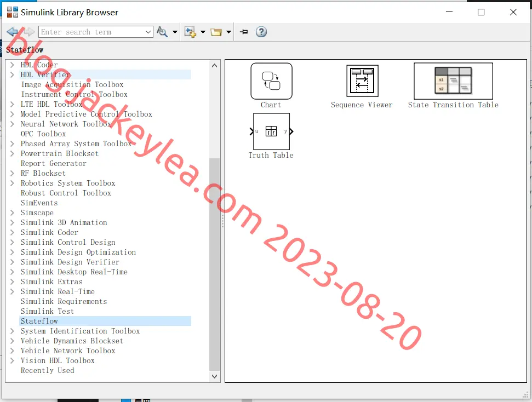This screenshot has height=402, width=532.
Task: Expand Simulink Desktop Real-Time node
Action: [x=12, y=272]
